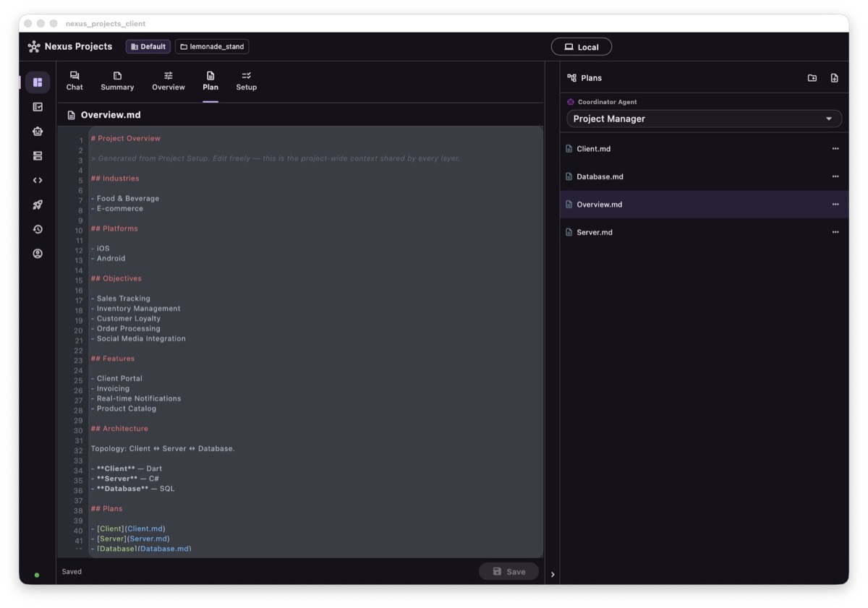Click the 'Client Portal' line
This screenshot has height=608, width=868.
coord(116,379)
